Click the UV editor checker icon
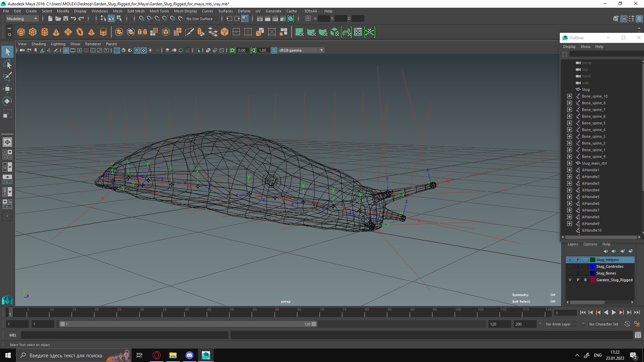Image resolution: width=644 pixels, height=362 pixels. coord(358,32)
